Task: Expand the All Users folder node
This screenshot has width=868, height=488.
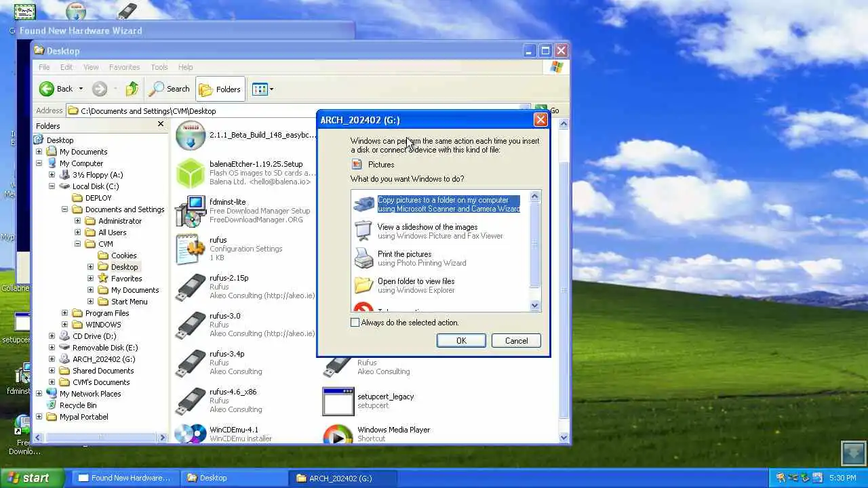Action: (x=77, y=232)
